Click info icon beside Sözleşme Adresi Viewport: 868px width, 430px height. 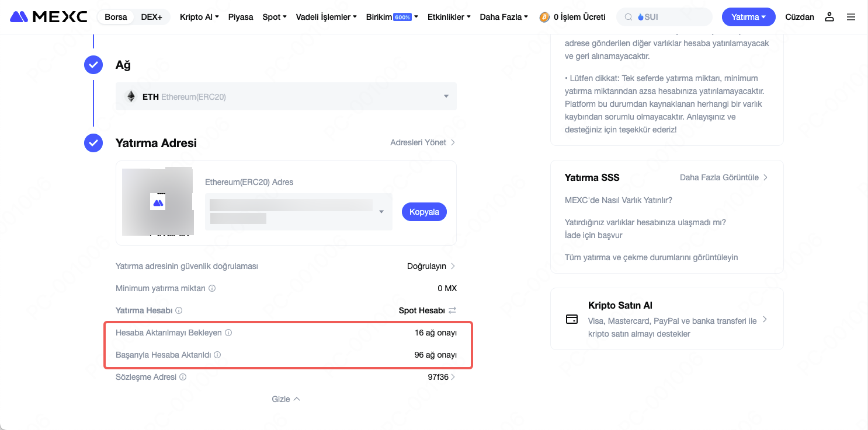183,377
